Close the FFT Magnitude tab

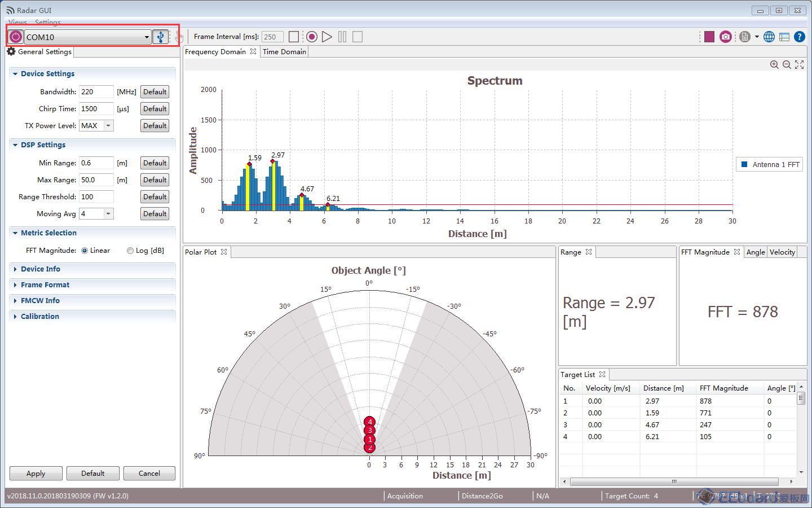[737, 252]
